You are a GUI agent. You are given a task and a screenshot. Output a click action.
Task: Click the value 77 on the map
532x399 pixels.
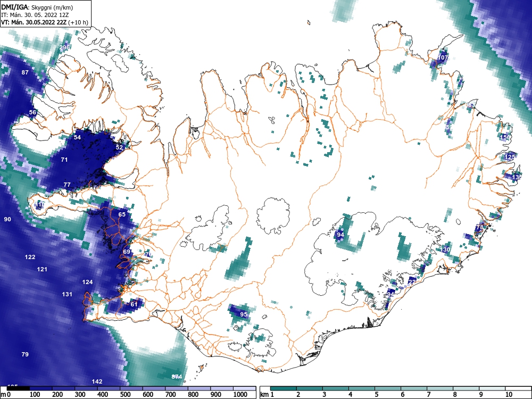tap(67, 185)
